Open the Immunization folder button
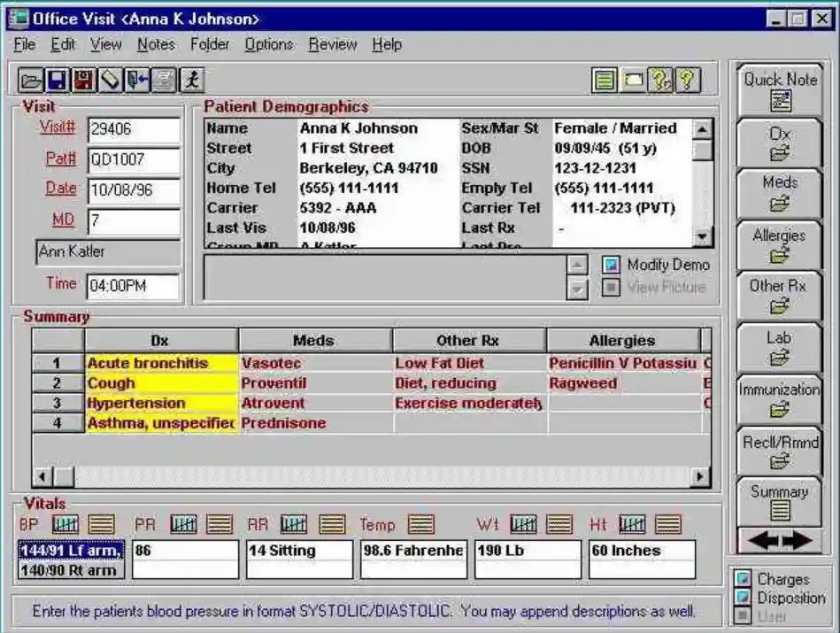The image size is (840, 633). (x=780, y=397)
